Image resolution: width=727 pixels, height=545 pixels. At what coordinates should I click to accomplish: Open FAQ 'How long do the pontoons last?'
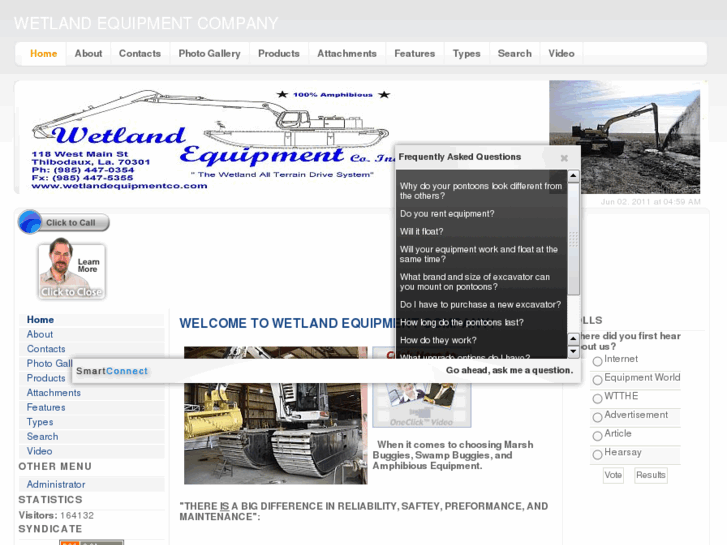pyautogui.click(x=461, y=322)
